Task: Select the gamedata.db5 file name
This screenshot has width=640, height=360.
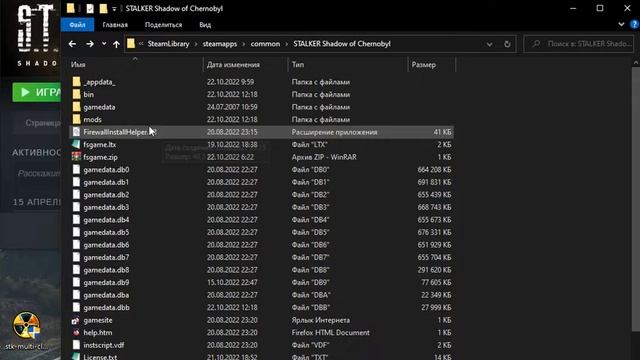Action: coord(106,233)
